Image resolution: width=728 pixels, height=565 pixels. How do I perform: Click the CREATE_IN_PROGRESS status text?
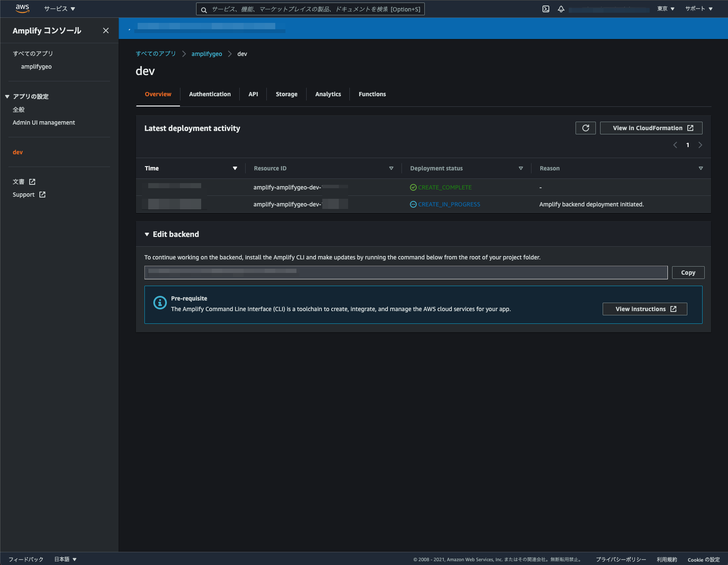click(x=449, y=204)
